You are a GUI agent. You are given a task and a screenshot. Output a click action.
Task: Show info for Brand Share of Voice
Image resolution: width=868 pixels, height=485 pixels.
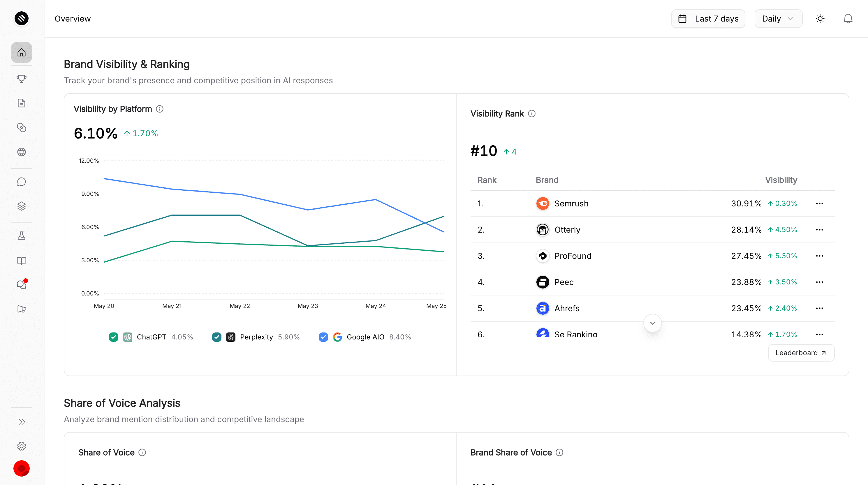(x=559, y=452)
